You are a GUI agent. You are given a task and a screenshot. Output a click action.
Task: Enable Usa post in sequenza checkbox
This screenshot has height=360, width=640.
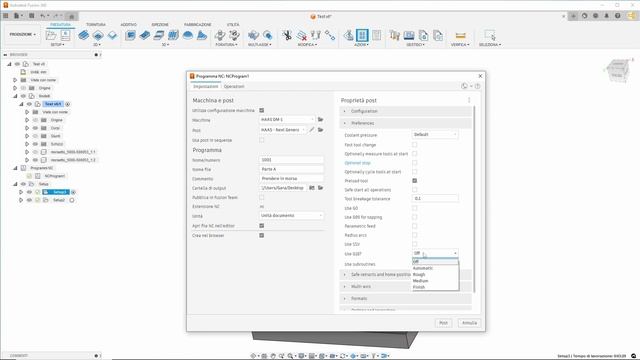click(x=262, y=140)
